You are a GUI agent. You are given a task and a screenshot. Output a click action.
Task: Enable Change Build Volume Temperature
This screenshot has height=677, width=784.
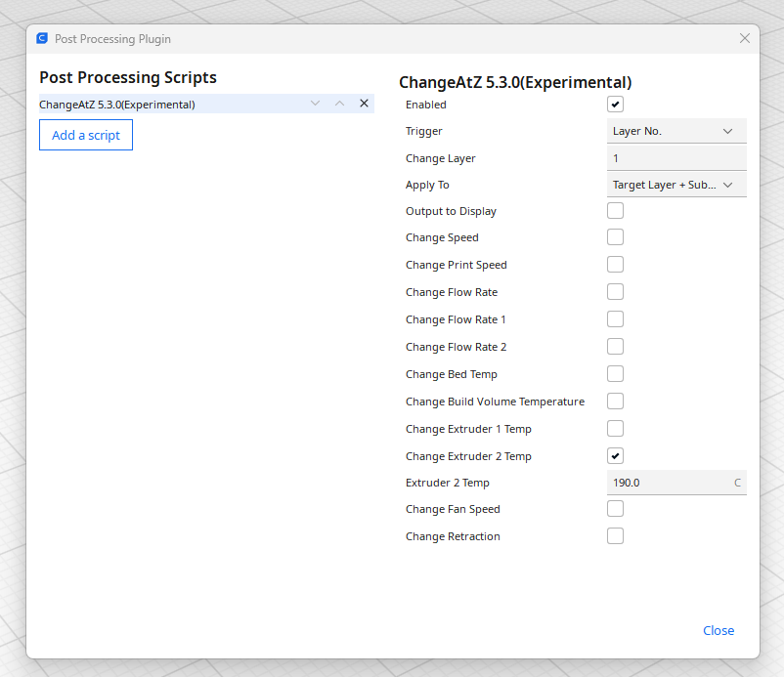click(615, 401)
